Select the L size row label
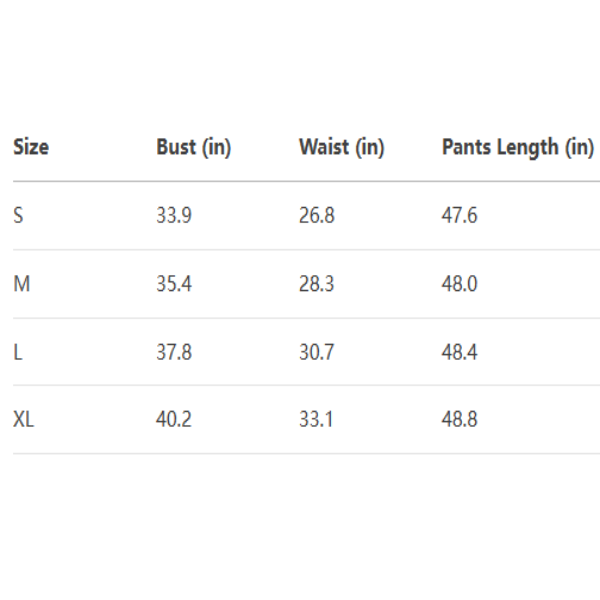This screenshot has height=600, width=600. 18,352
